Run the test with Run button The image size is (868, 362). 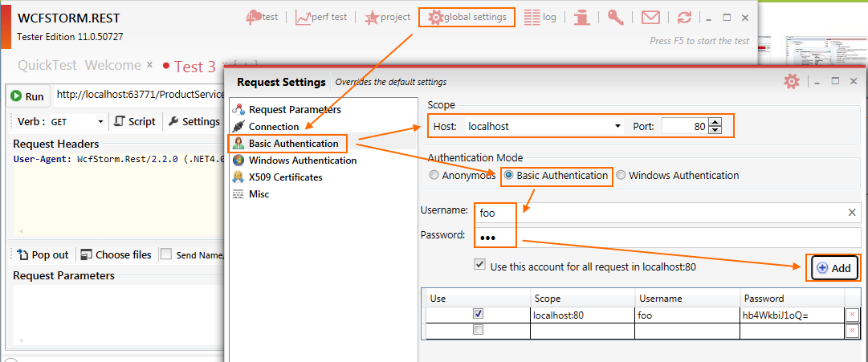(28, 96)
